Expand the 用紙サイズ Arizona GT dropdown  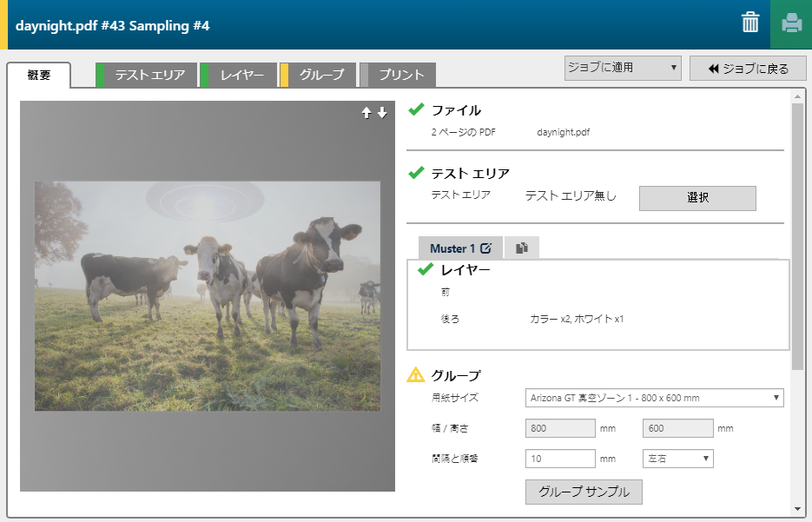tap(654, 398)
